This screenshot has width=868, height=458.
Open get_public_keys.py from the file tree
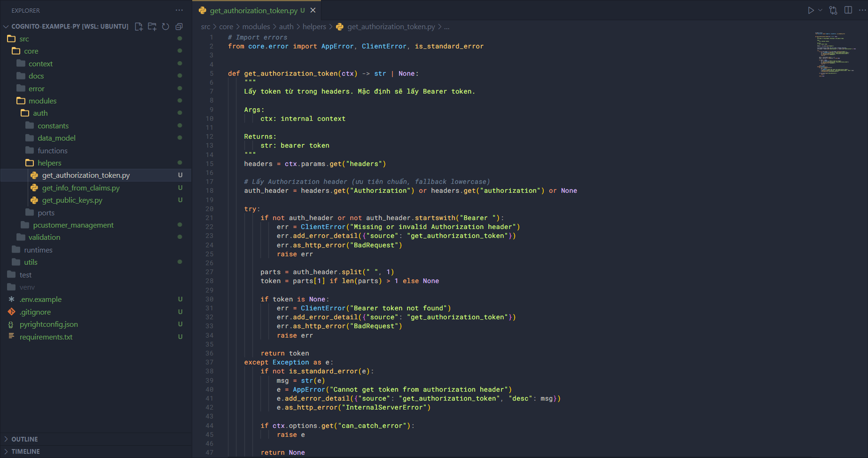tap(72, 200)
